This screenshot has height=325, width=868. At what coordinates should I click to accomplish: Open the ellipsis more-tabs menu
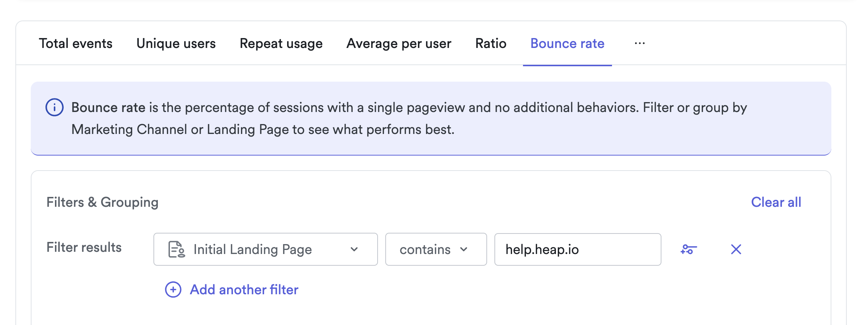639,44
